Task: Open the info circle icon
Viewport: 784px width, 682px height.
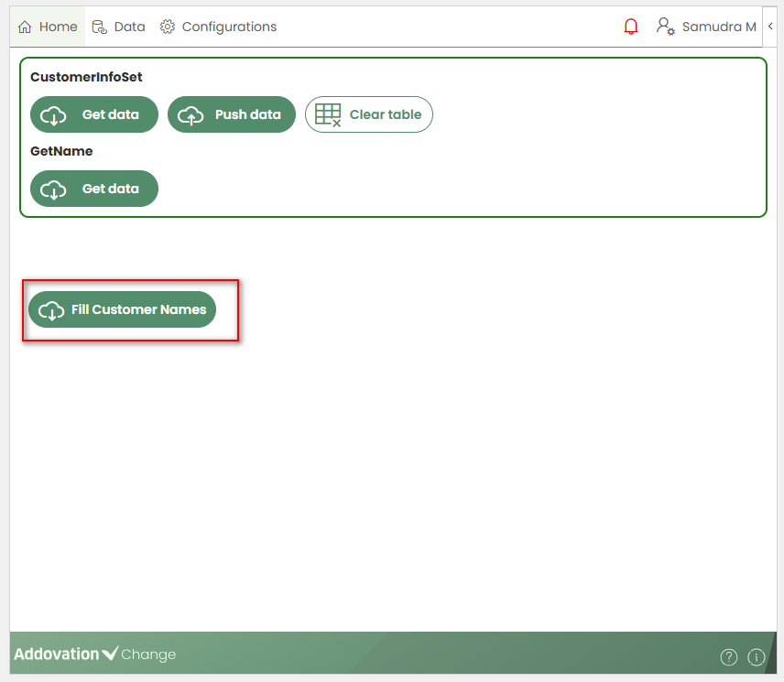Action: point(756,656)
